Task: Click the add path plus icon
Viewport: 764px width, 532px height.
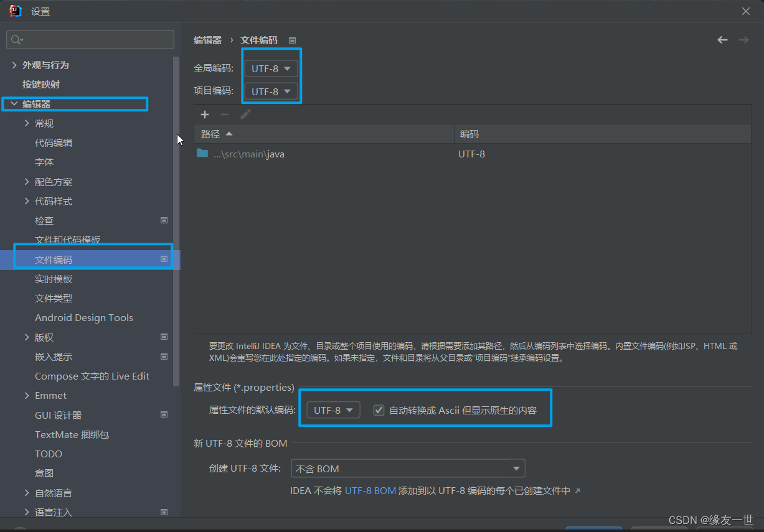Action: click(x=205, y=114)
